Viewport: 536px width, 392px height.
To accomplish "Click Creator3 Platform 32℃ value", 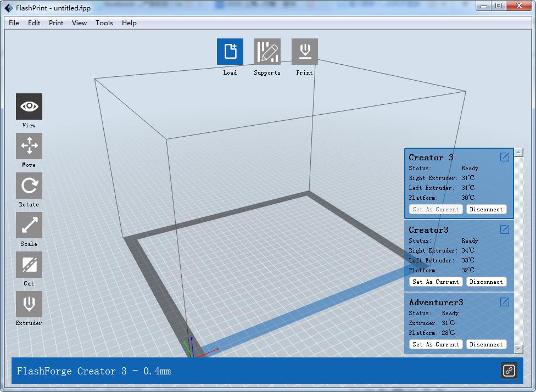I will [468, 270].
